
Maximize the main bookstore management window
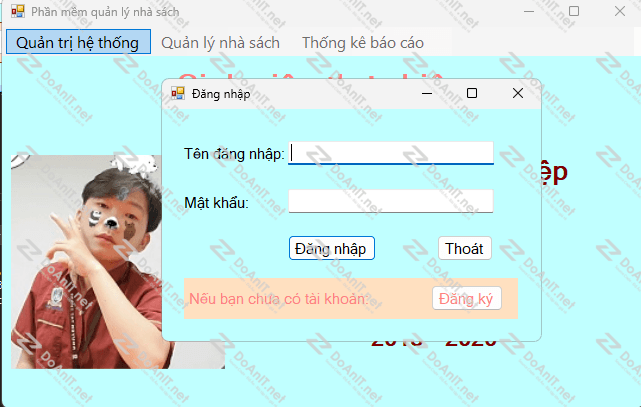[574, 11]
